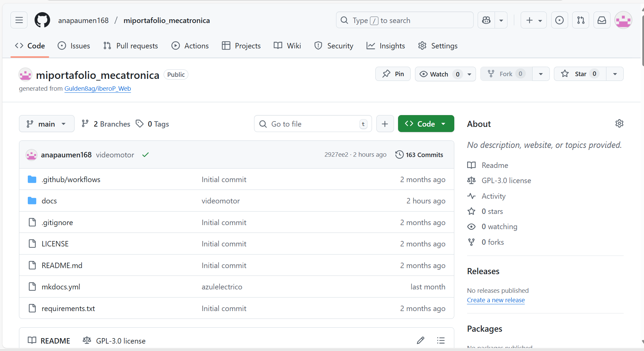Click the Create a new release link
This screenshot has height=351, width=644.
496,300
